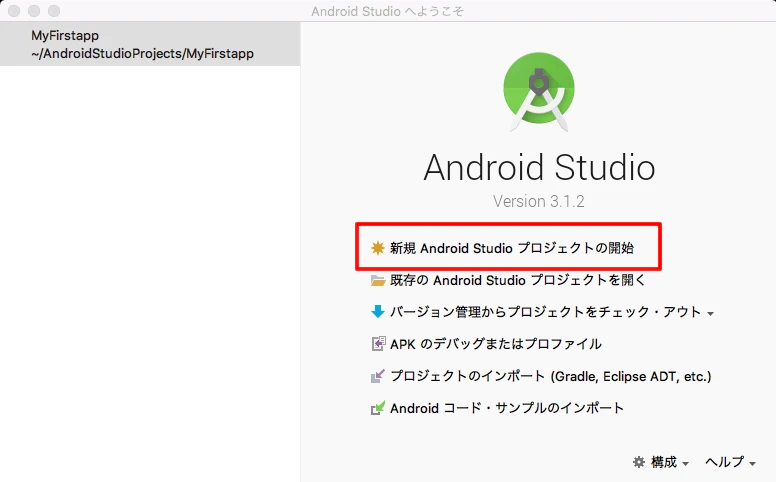Click the blue download arrow checkout icon

(378, 312)
